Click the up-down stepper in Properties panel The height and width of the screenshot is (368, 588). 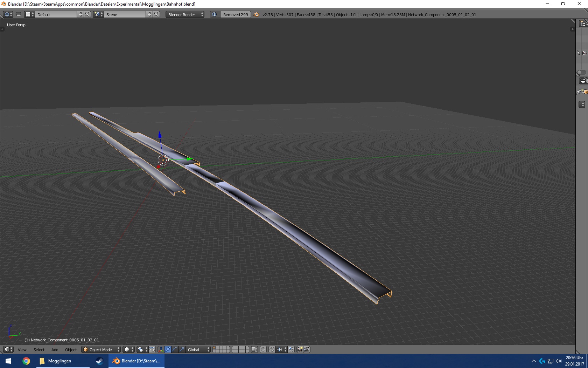[x=582, y=104]
